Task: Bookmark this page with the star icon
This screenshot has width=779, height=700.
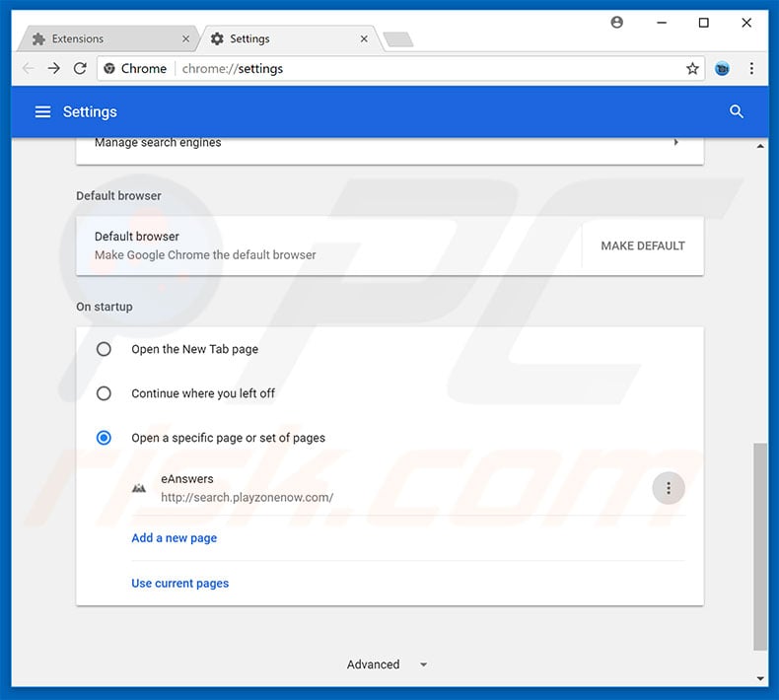Action: pyautogui.click(x=692, y=69)
